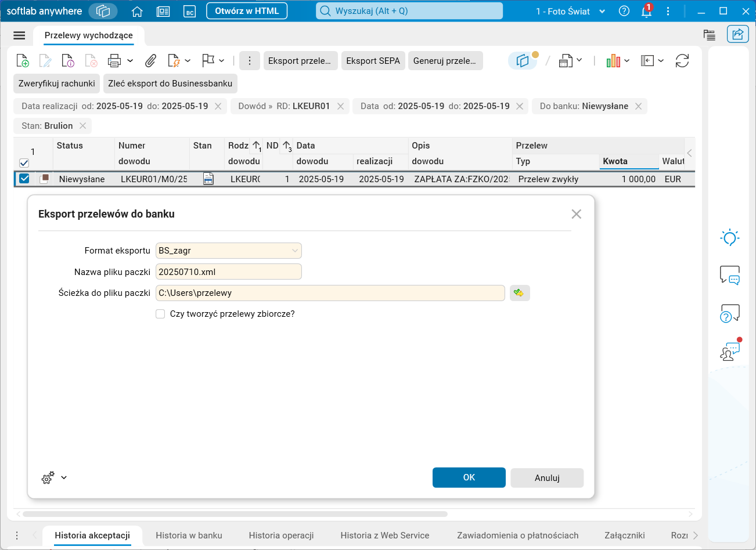Click the news page icon in title bar
The width and height of the screenshot is (756, 550).
(x=163, y=11)
